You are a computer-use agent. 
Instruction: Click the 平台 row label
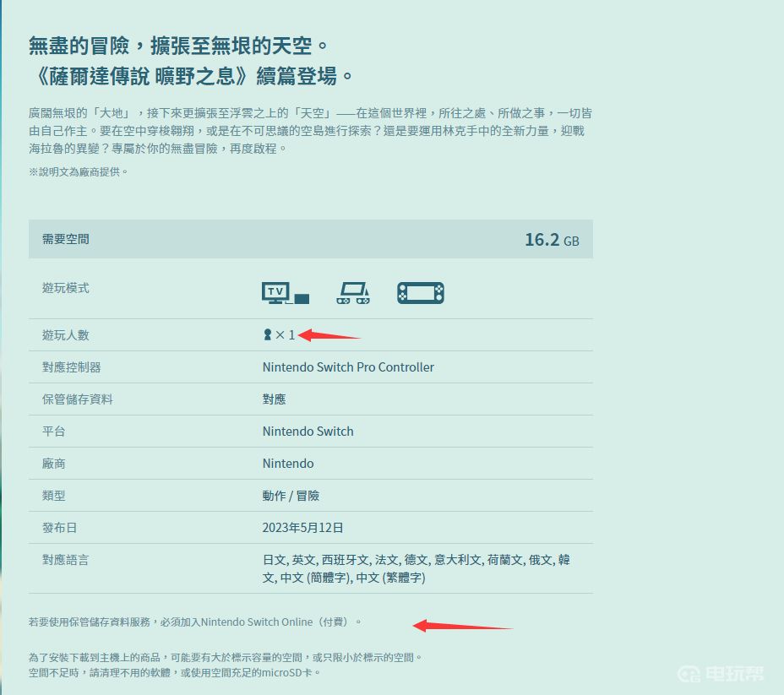[53, 432]
